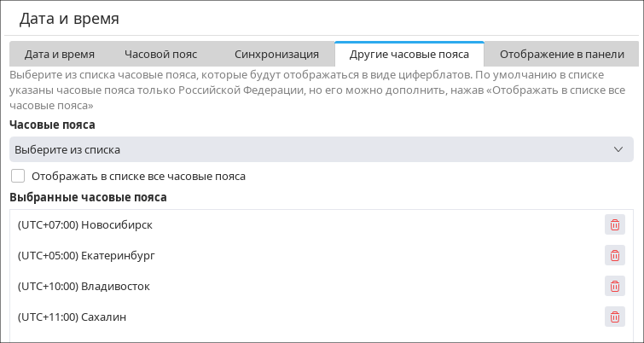Remove Екатеринбург using its trash icon
The height and width of the screenshot is (343, 644).
click(x=614, y=255)
